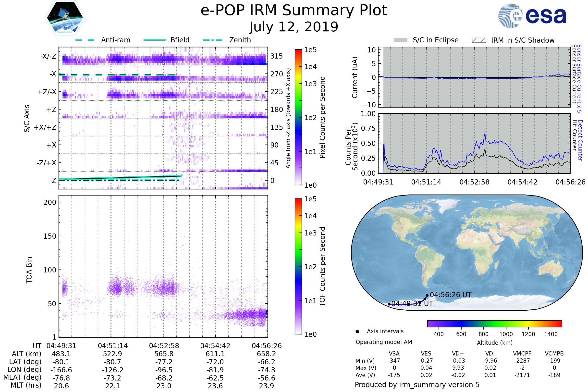Click the Operating mode: AM text
Viewport: 588px width, 392px height.
pyautogui.click(x=384, y=342)
